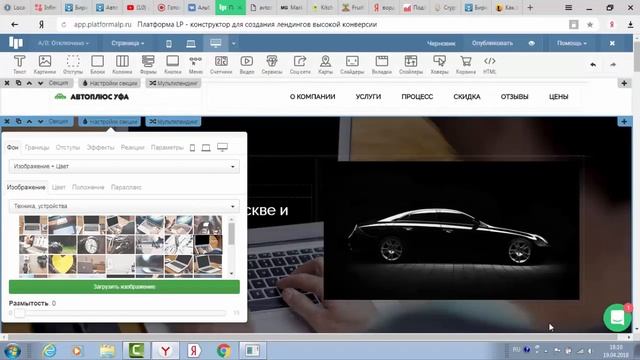This screenshot has width=640, height=360.
Task: Select the Текст element tool
Action: [19, 64]
